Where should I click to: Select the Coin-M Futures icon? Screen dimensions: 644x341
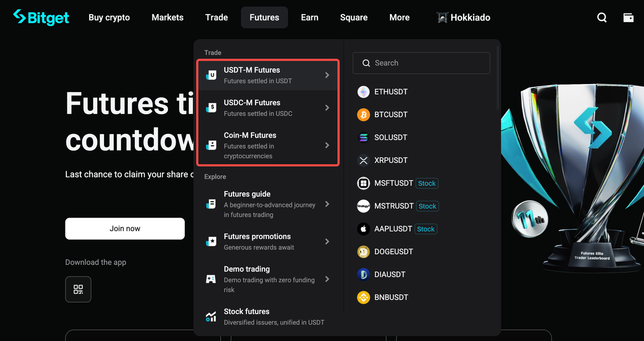(x=210, y=145)
